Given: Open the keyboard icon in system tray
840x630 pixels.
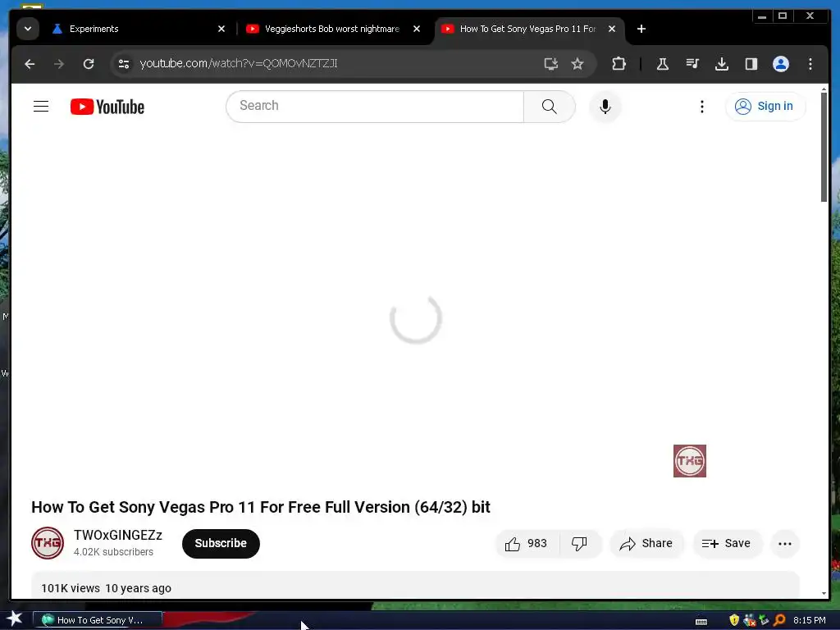Looking at the screenshot, I should pos(701,621).
